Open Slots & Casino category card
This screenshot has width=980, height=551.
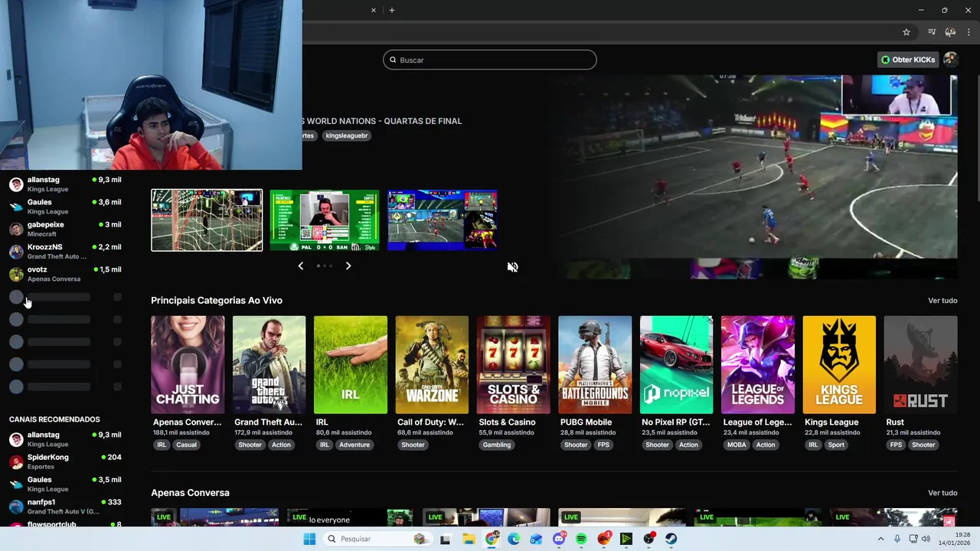(x=513, y=364)
